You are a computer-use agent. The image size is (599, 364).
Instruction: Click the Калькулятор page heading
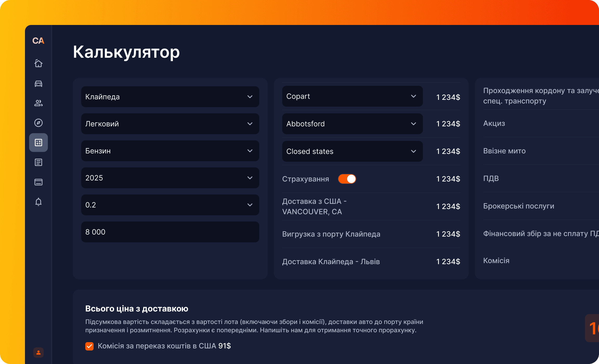126,52
